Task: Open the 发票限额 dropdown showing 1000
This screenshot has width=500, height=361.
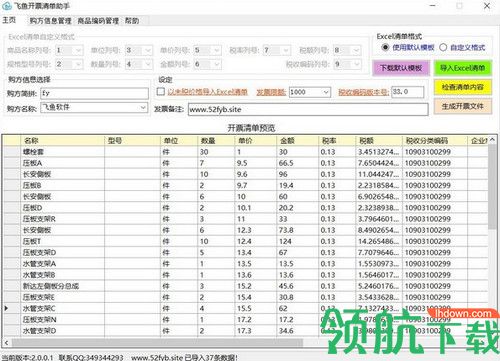Action: point(326,92)
